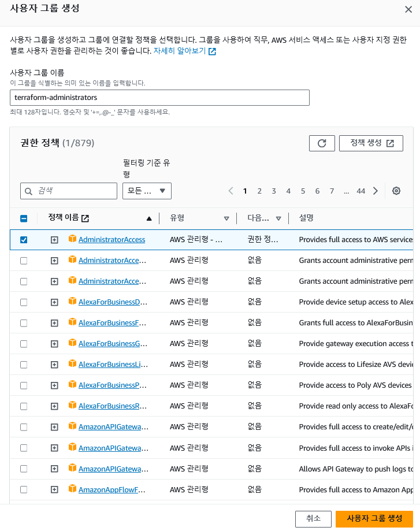Click AmazonAppFlowF policy cube icon
420x531 pixels.
point(72,489)
